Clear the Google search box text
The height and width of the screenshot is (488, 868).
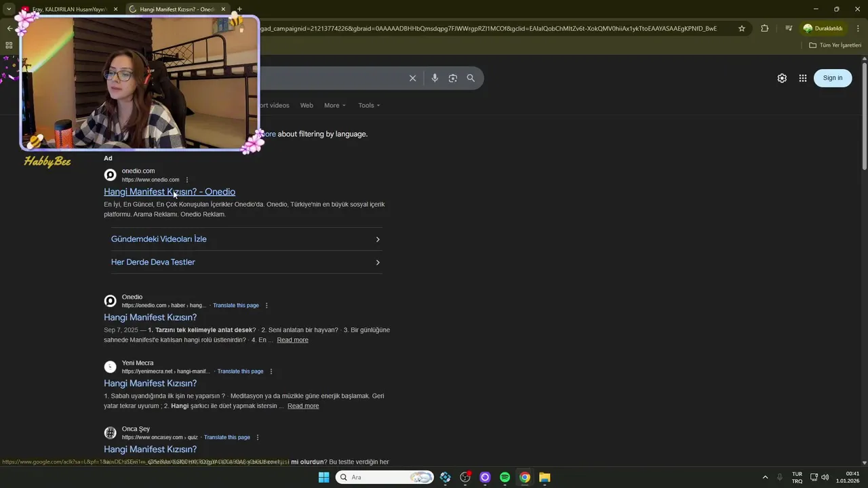pyautogui.click(x=412, y=78)
